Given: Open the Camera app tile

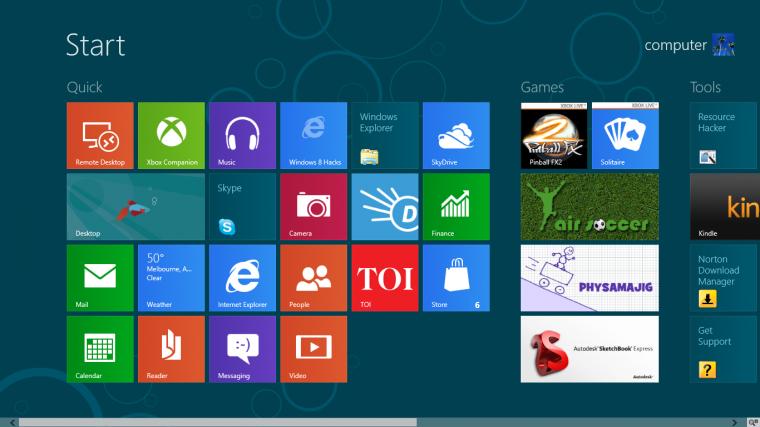Looking at the screenshot, I should point(314,207).
